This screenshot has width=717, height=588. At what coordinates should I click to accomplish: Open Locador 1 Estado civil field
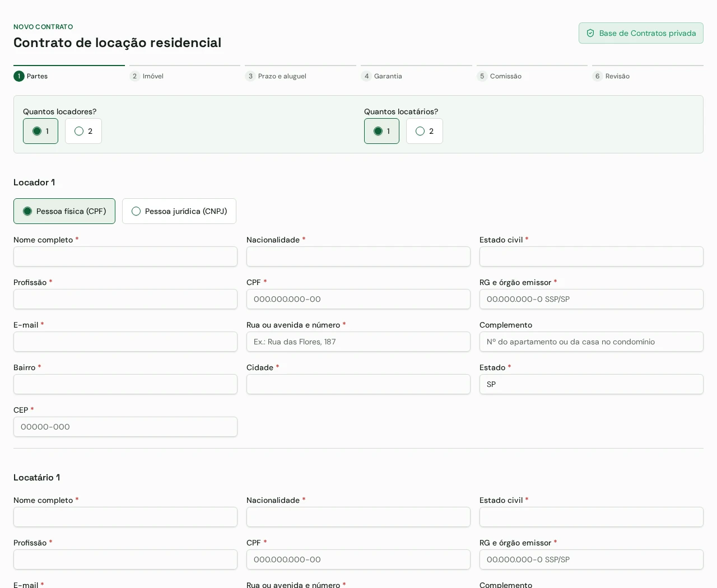(592, 256)
